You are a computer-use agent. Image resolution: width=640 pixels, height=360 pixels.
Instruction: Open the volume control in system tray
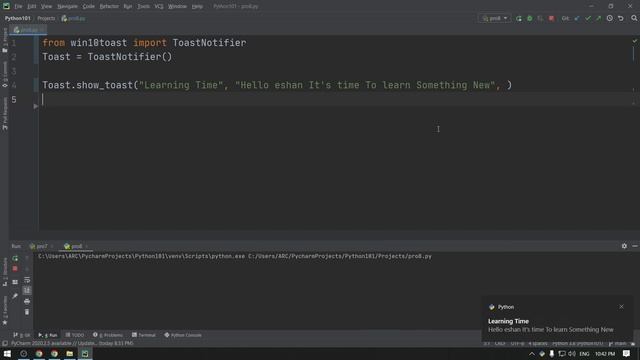coord(572,353)
